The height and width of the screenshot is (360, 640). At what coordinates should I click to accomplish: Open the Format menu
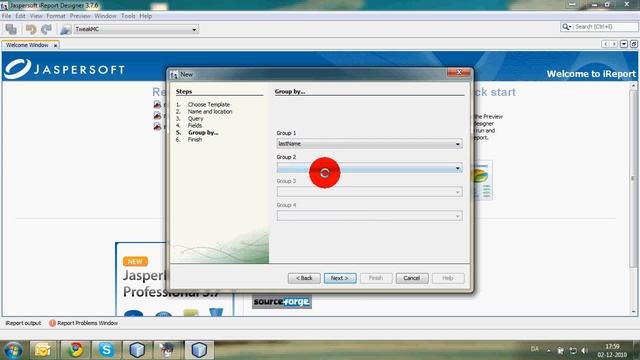(x=56, y=16)
